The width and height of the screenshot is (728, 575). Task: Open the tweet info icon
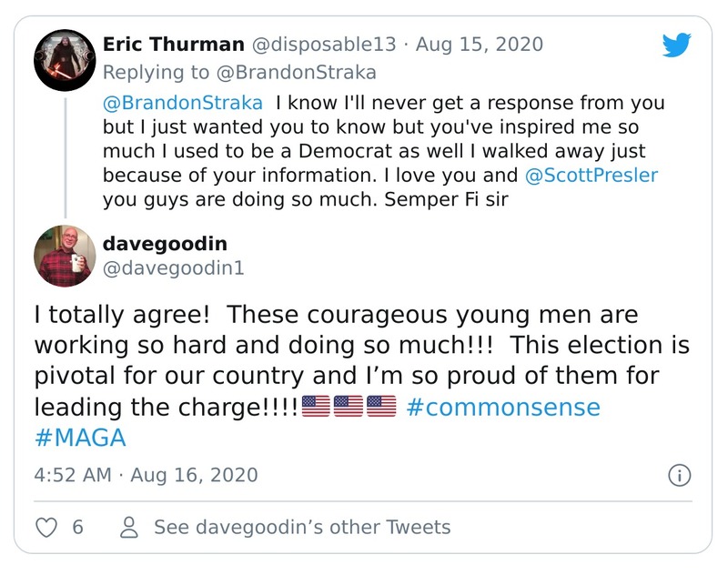click(x=679, y=475)
